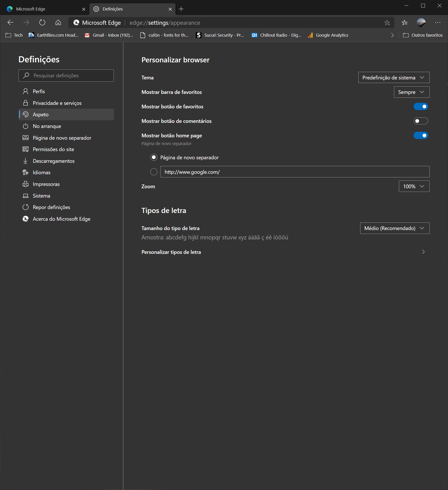Click the forward navigation arrow
The width and height of the screenshot is (448, 490).
click(26, 23)
